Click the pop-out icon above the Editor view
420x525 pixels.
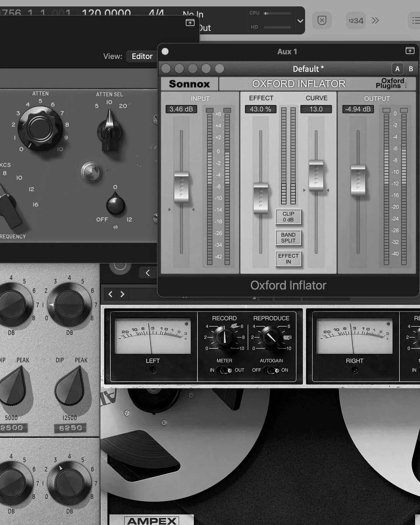190,22
